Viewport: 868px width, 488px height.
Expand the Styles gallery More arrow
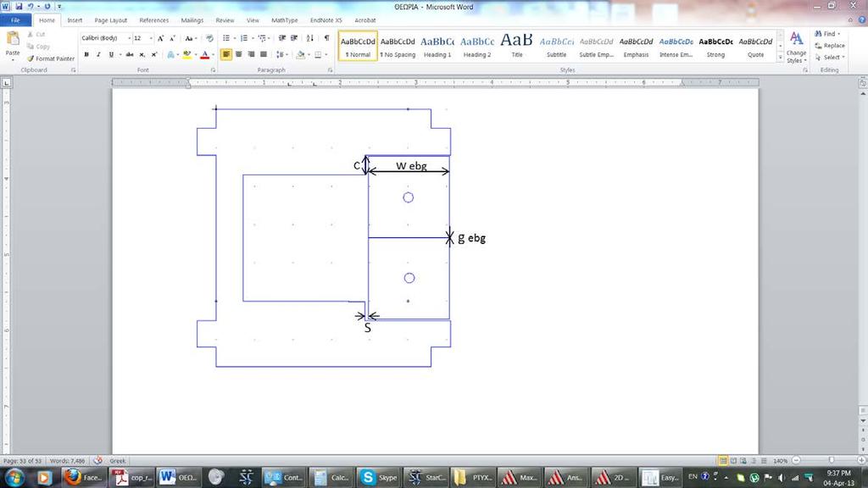(780, 57)
